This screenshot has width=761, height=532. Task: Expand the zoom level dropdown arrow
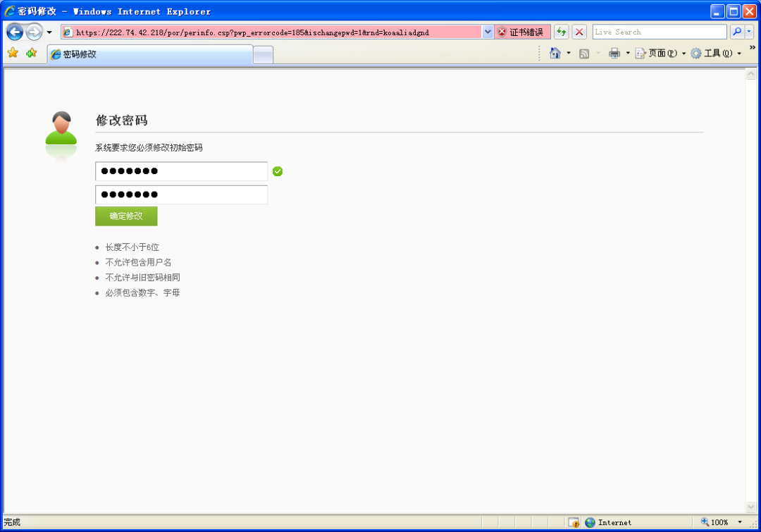click(x=740, y=522)
